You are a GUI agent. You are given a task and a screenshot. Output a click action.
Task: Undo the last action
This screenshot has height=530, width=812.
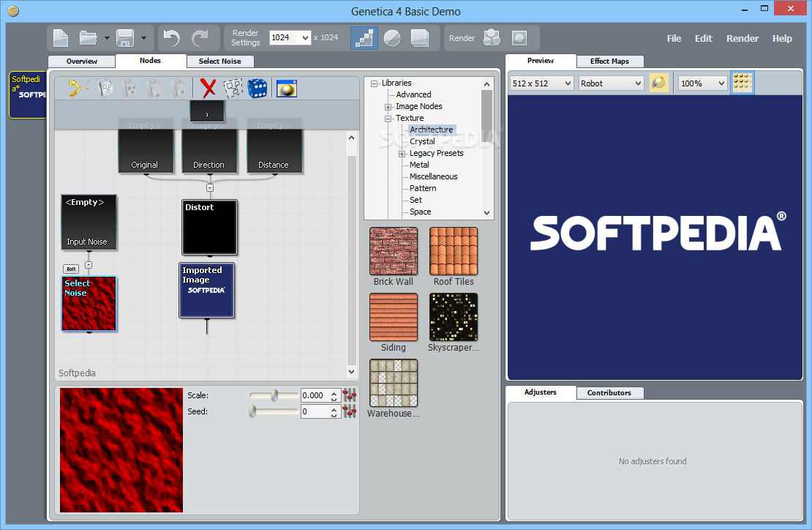pyautogui.click(x=171, y=38)
